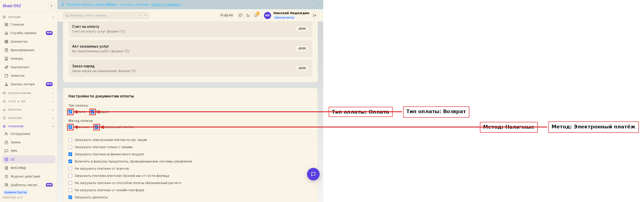Click the НН user avatar
Viewport: 644px width, 202px height.
click(x=268, y=15)
